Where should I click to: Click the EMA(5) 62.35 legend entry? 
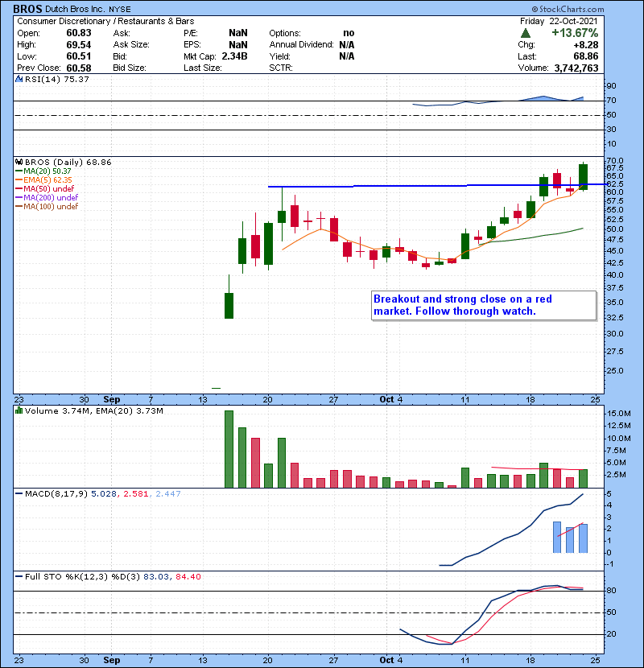pos(44,179)
